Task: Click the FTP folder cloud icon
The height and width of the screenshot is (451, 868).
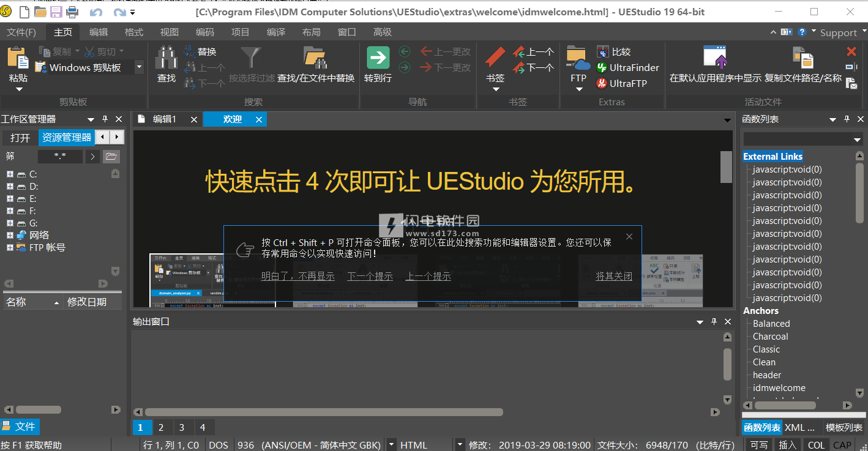Action: click(x=578, y=58)
